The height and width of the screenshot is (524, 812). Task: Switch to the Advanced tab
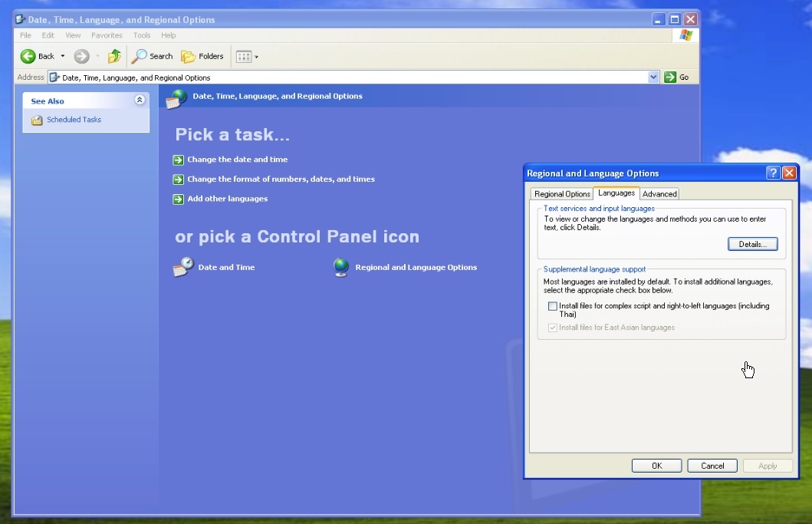(x=659, y=194)
